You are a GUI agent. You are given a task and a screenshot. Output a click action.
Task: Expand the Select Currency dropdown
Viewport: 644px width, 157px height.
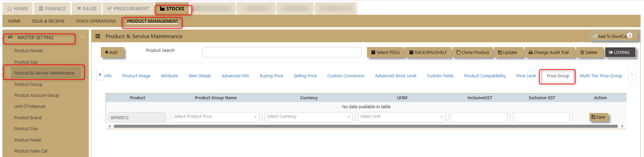click(308, 117)
